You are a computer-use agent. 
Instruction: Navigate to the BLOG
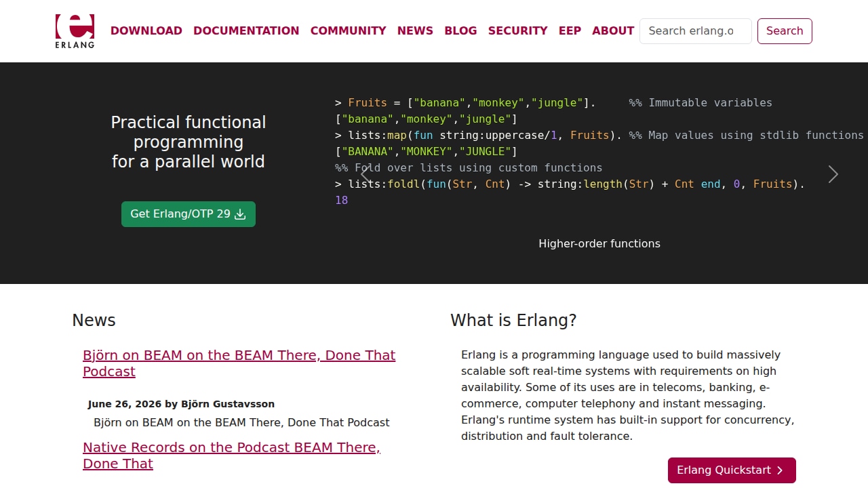coord(460,30)
